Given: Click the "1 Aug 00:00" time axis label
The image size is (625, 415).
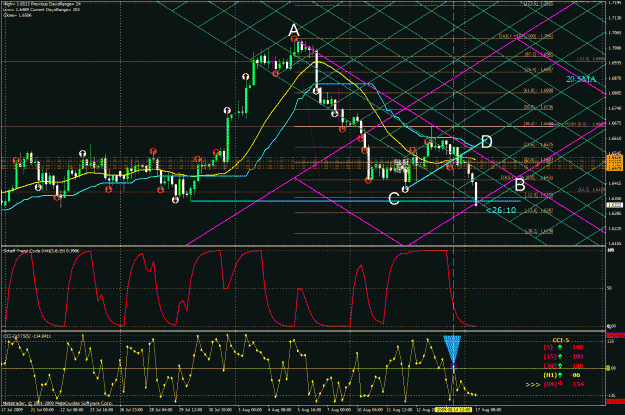Looking at the screenshot, I should tap(250, 409).
